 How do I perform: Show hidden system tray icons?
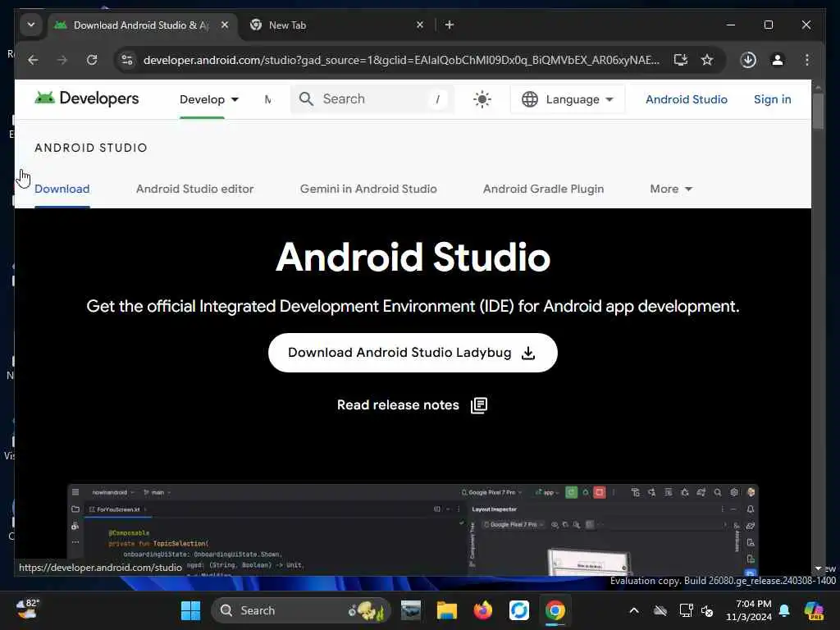pyautogui.click(x=634, y=610)
